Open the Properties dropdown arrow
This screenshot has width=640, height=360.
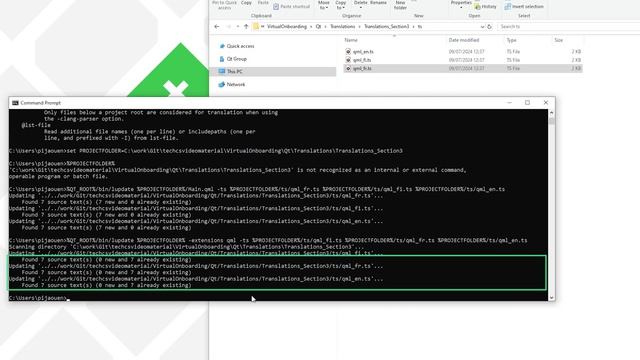tap(461, 8)
